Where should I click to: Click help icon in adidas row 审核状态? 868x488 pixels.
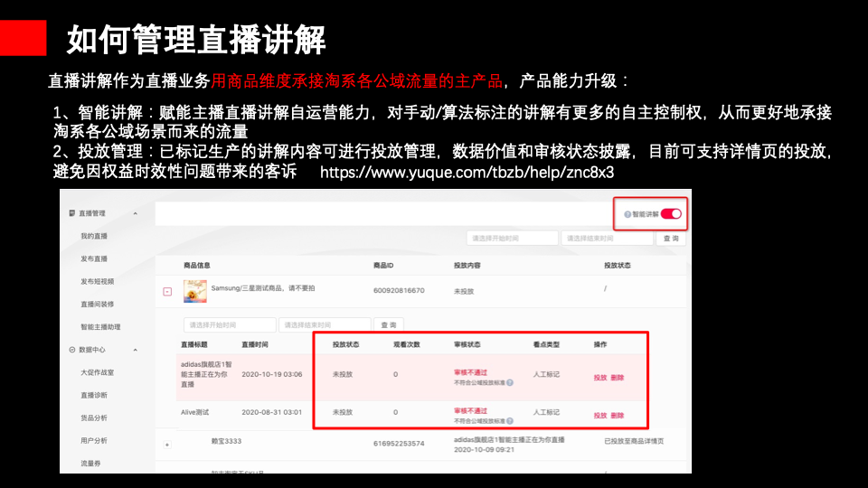(510, 382)
